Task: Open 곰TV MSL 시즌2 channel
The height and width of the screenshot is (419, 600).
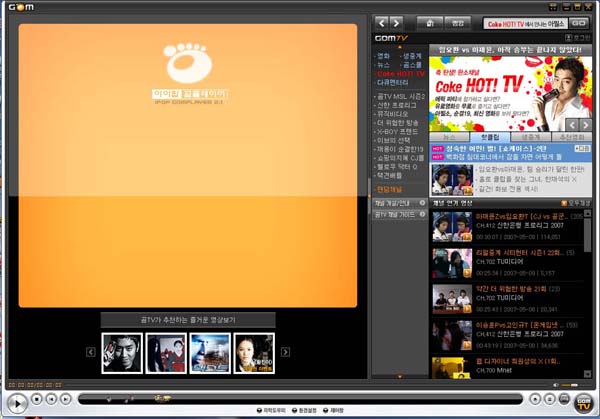Action: click(401, 96)
